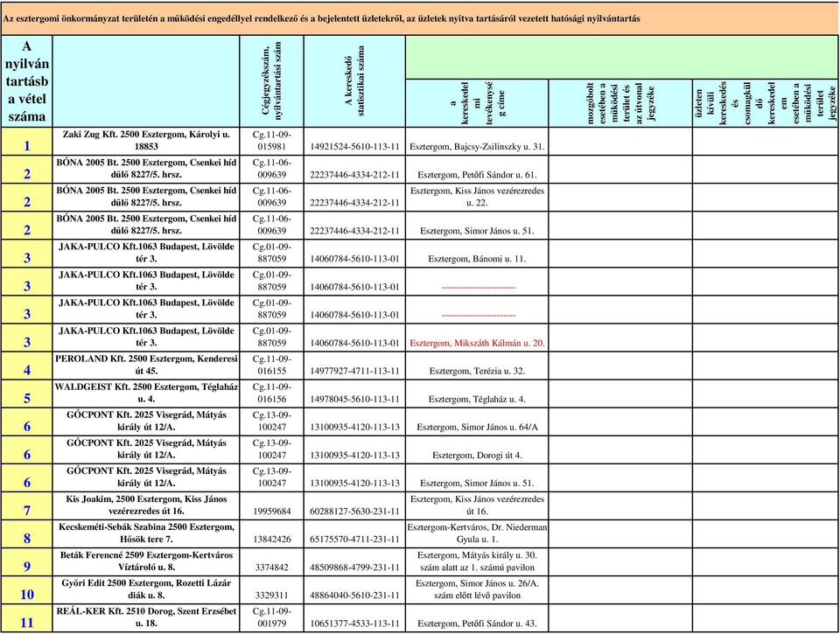Select statistical number '14977927-4711-113-11'
The width and height of the screenshot is (840, 634).
[x=354, y=366]
